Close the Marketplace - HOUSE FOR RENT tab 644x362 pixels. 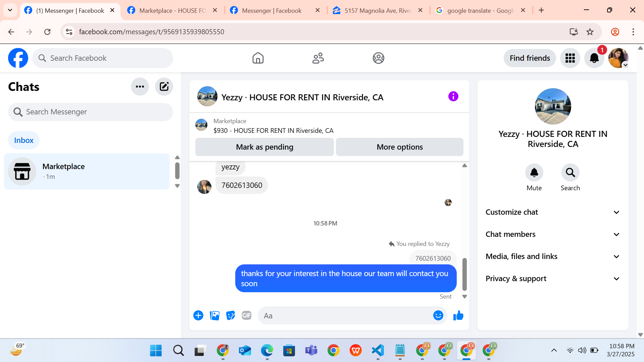[x=215, y=10]
